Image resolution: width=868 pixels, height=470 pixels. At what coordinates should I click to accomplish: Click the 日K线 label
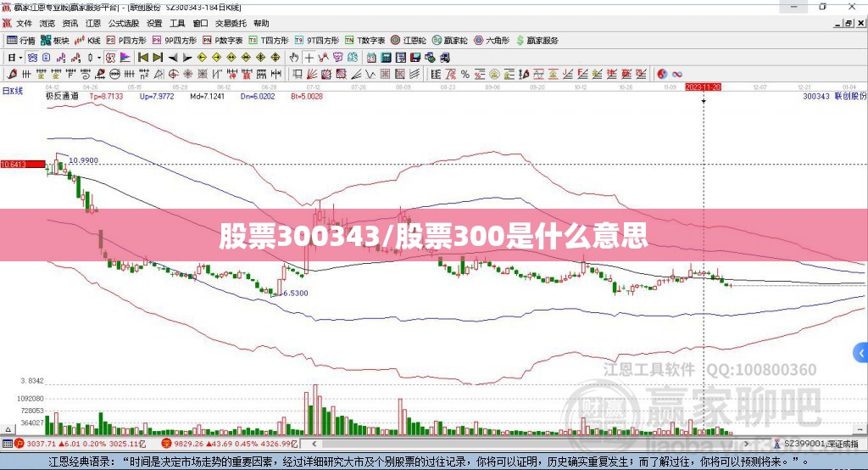[13, 92]
